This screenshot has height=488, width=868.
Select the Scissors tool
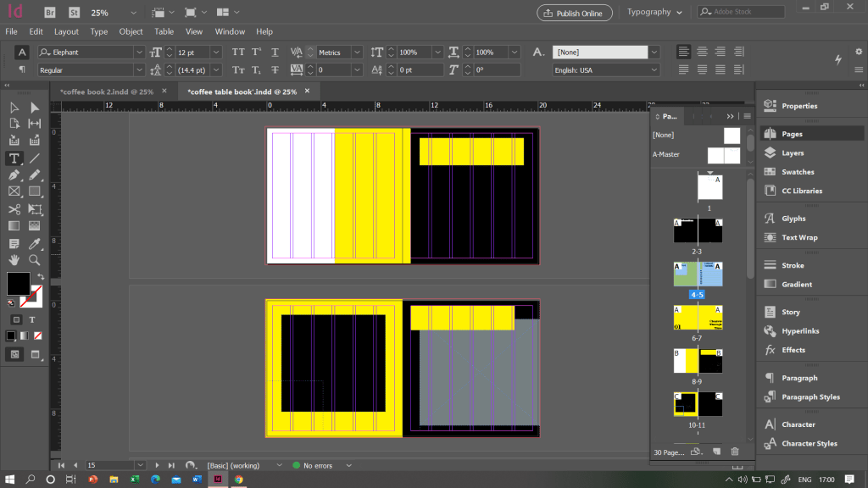(x=14, y=209)
